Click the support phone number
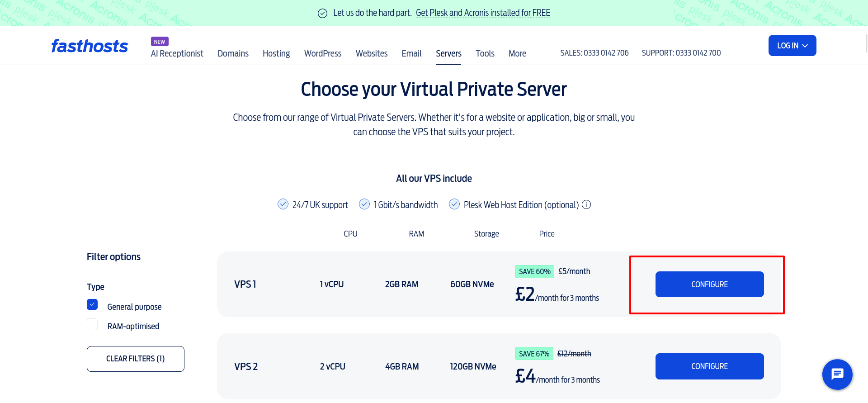Viewport: 868px width, 403px height. tap(681, 53)
